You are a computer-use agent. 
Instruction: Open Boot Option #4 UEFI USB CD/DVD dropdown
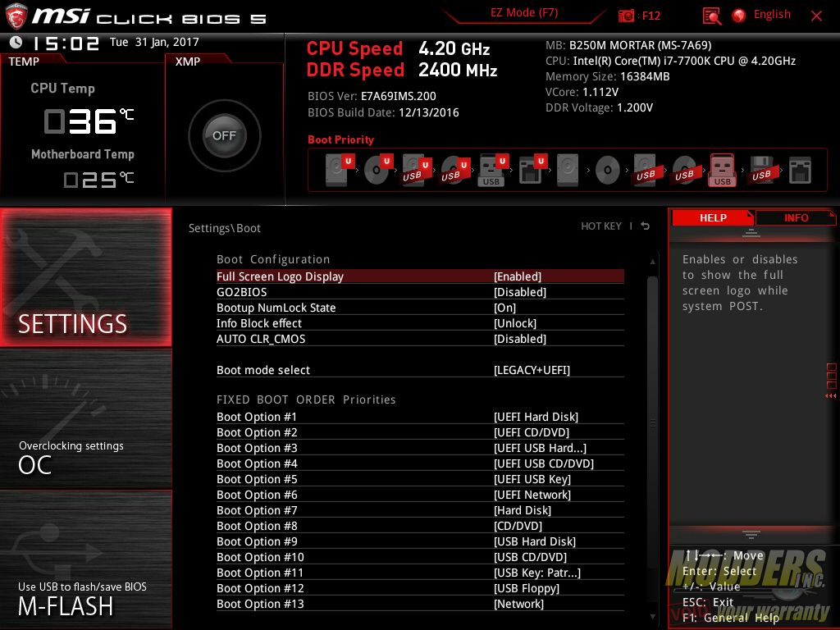coord(544,463)
